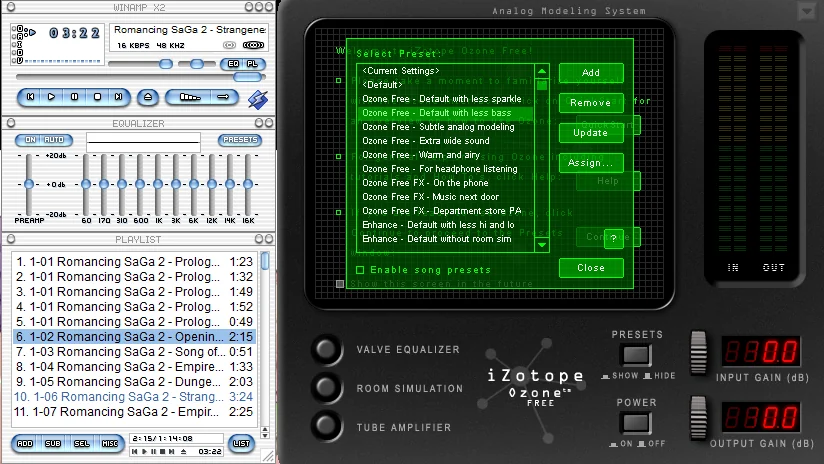824x464 pixels.
Task: Click the Winamp lightning bolt logo
Action: 257,98
